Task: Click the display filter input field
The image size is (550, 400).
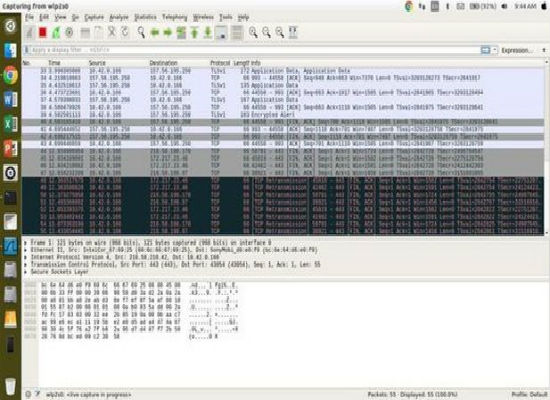Action: (x=254, y=50)
